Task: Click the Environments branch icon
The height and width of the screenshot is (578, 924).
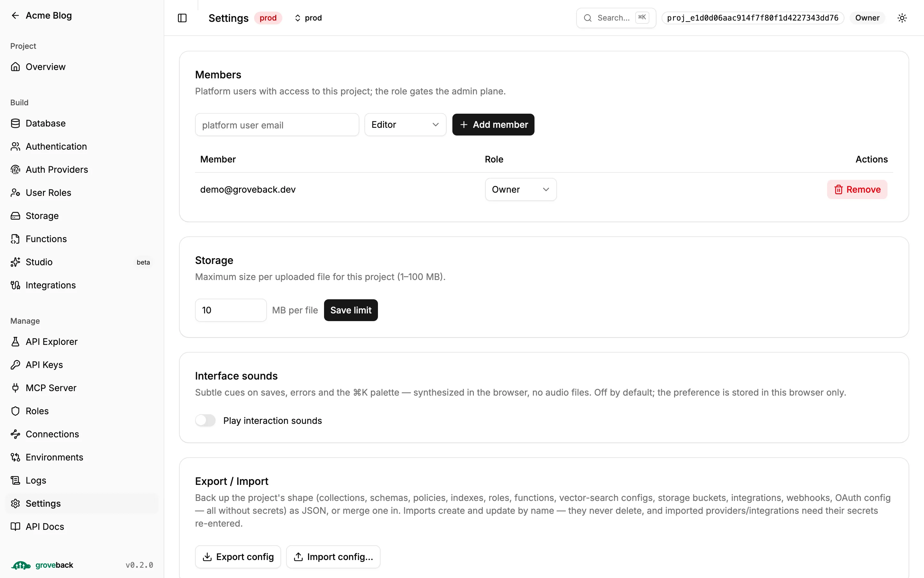Action: coord(15,458)
